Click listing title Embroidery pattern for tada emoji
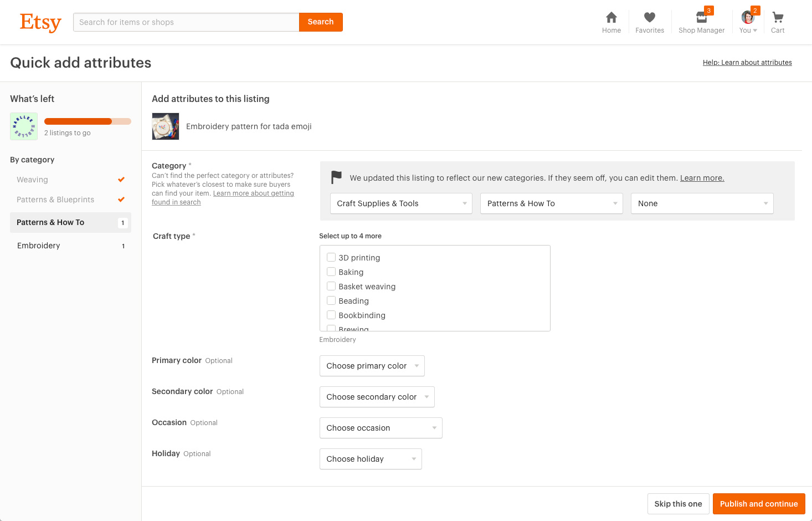This screenshot has height=521, width=812. tap(249, 126)
